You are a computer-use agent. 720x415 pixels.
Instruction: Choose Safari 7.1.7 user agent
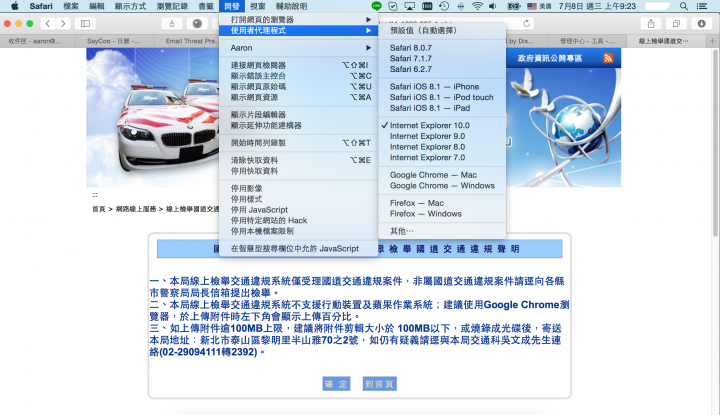[x=442, y=58]
